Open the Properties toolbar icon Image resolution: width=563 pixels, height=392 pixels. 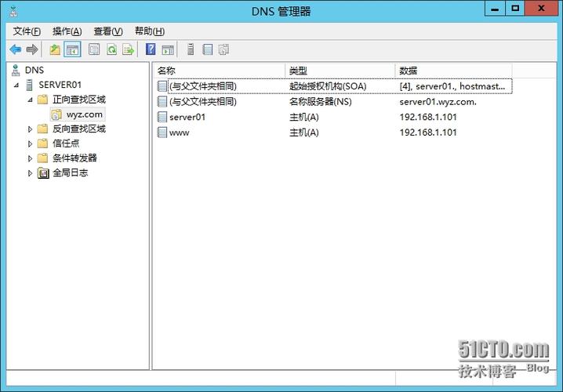(94, 49)
